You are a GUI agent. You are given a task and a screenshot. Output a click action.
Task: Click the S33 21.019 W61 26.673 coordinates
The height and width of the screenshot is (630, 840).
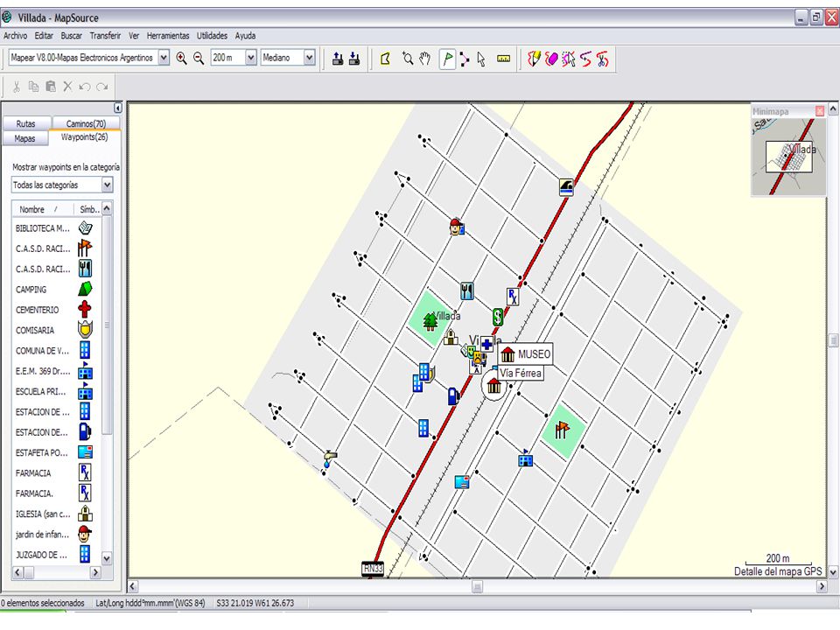click(255, 603)
